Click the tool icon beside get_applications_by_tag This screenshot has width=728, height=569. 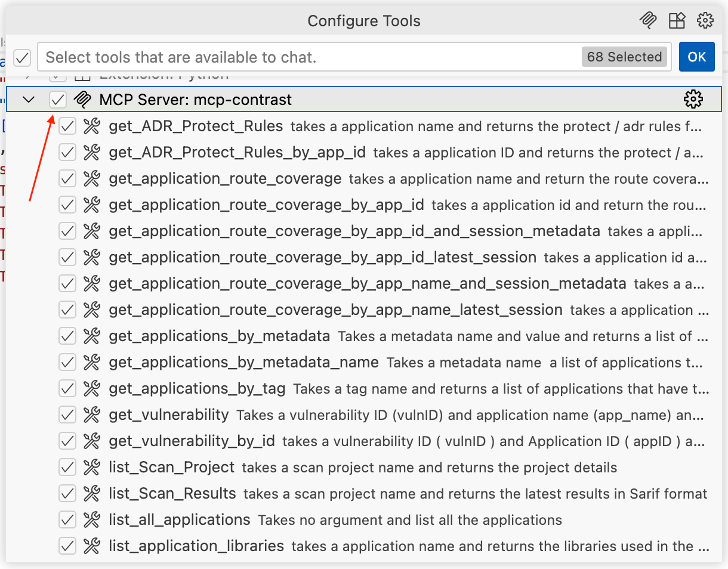coord(91,389)
